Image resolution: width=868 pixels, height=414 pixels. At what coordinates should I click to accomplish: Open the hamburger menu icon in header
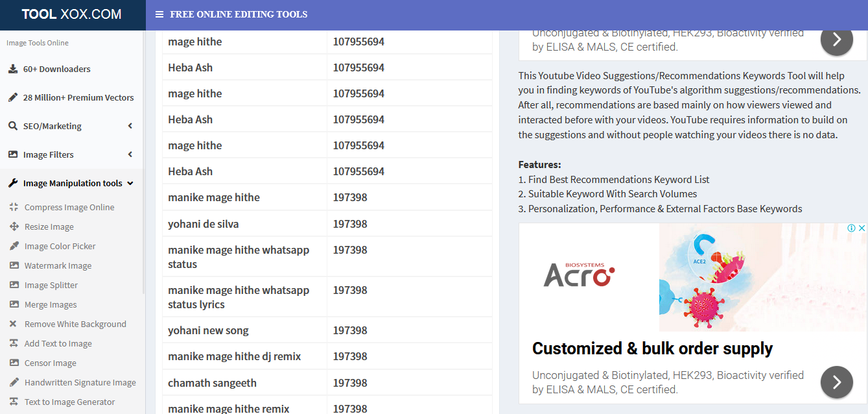tap(159, 14)
